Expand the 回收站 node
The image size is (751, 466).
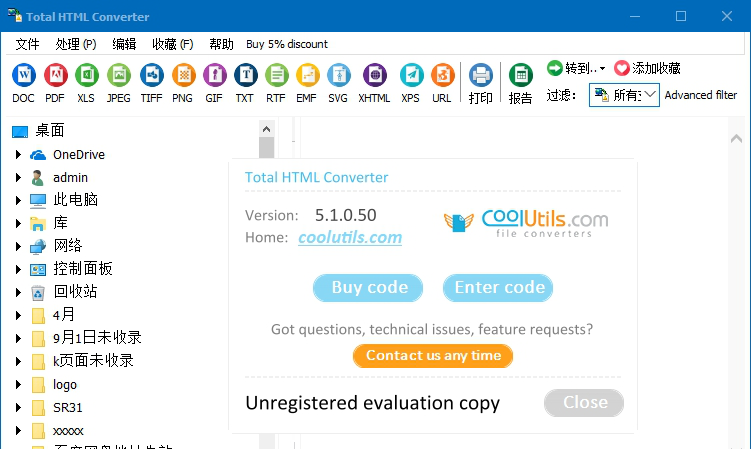pos(18,292)
